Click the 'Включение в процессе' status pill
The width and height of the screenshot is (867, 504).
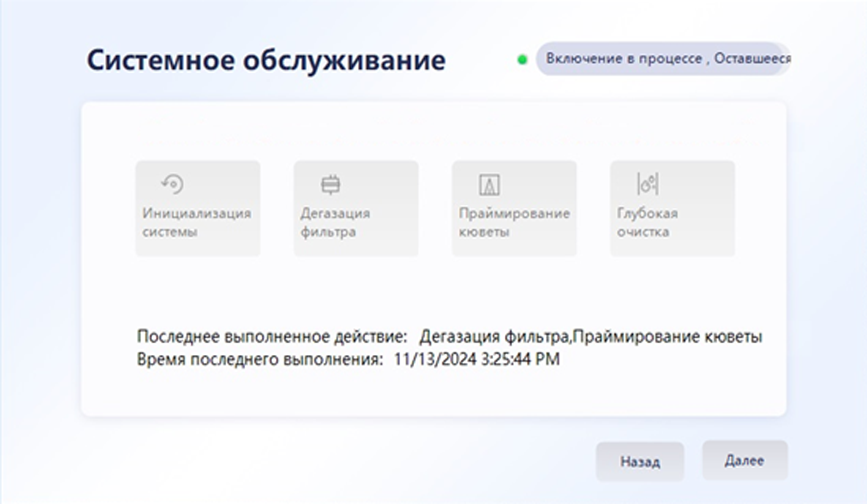tap(623, 59)
